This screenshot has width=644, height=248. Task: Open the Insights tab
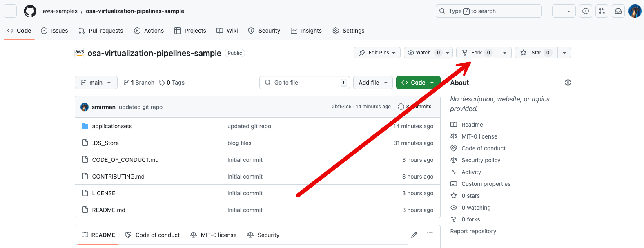click(306, 31)
